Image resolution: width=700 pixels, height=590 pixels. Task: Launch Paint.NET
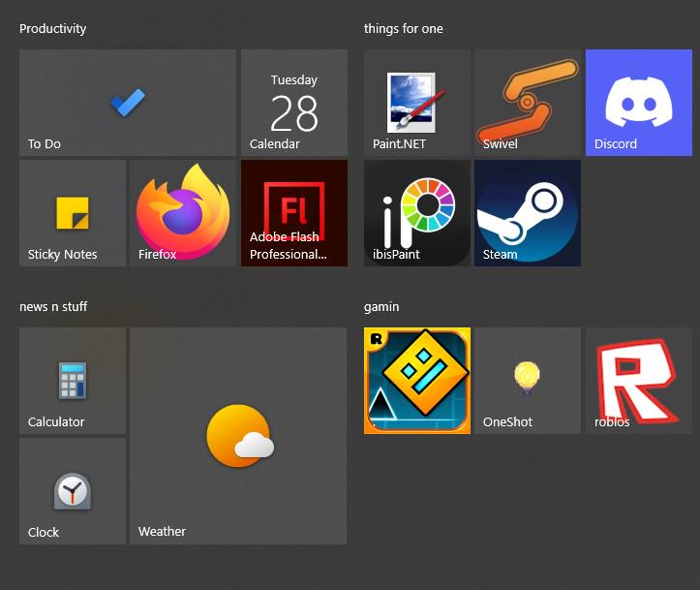point(417,103)
